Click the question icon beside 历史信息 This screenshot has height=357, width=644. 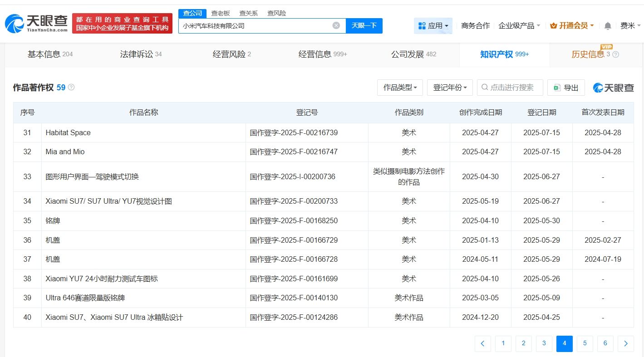tap(615, 54)
